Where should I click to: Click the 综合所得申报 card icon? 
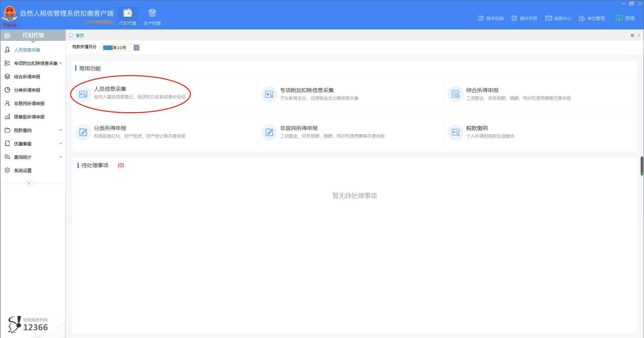coord(455,94)
